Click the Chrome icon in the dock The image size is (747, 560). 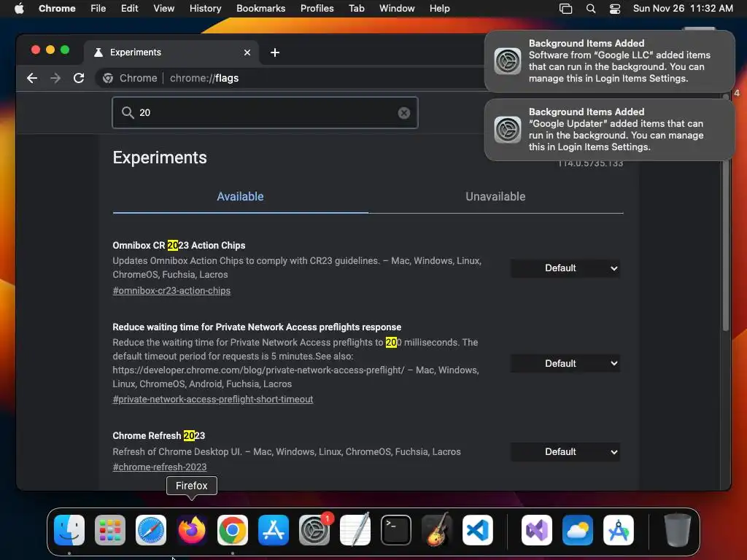(233, 529)
